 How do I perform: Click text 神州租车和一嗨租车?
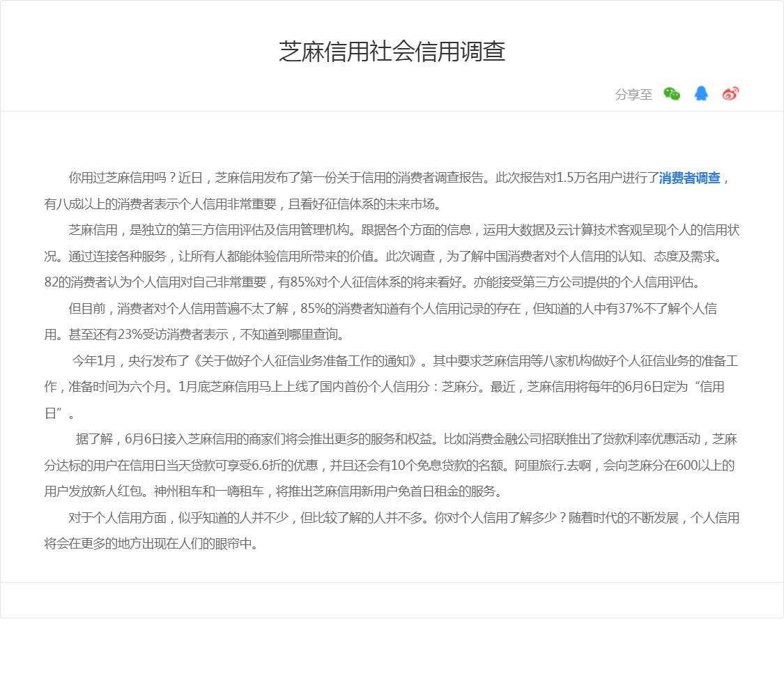(x=209, y=491)
